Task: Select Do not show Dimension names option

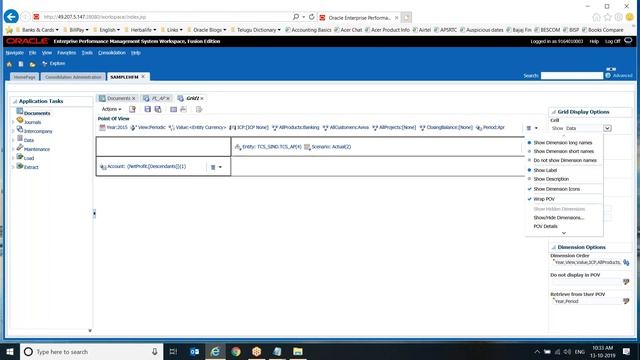Action: (565, 160)
